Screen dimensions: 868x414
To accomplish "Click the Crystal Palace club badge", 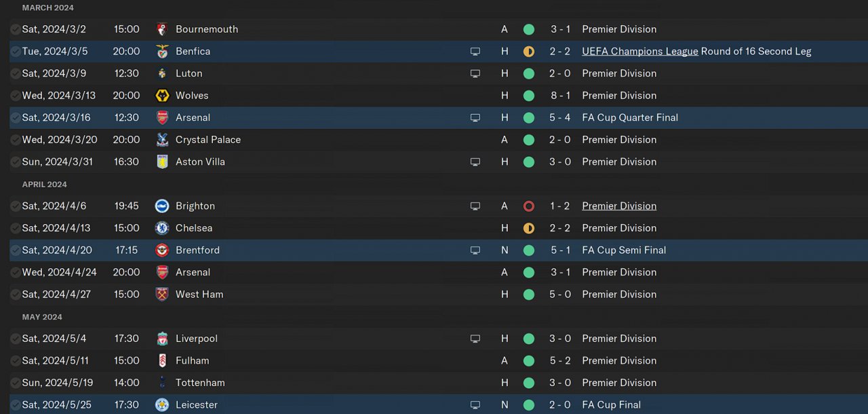I will [162, 140].
